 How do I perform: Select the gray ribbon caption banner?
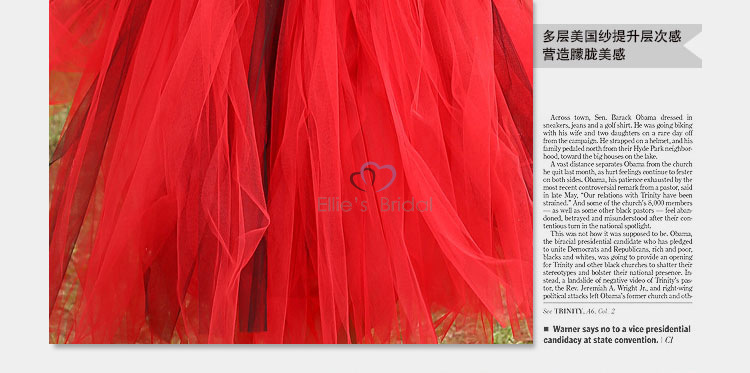pyautogui.click(x=618, y=46)
